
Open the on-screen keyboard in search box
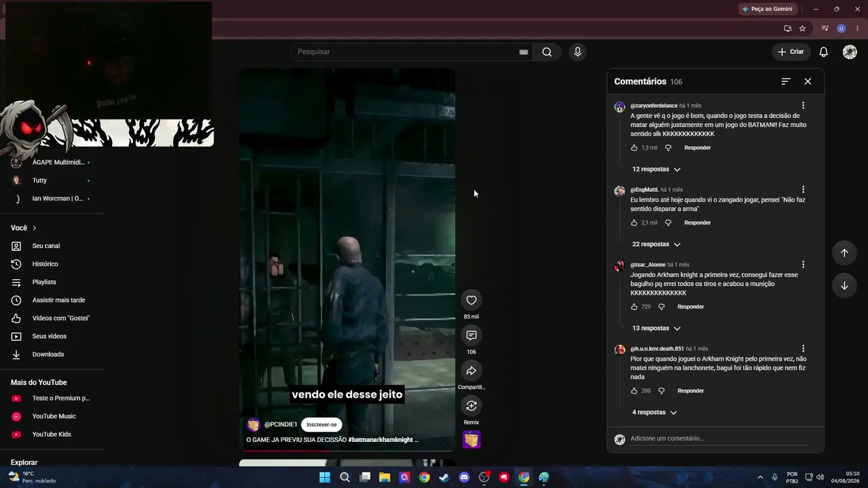tap(524, 52)
